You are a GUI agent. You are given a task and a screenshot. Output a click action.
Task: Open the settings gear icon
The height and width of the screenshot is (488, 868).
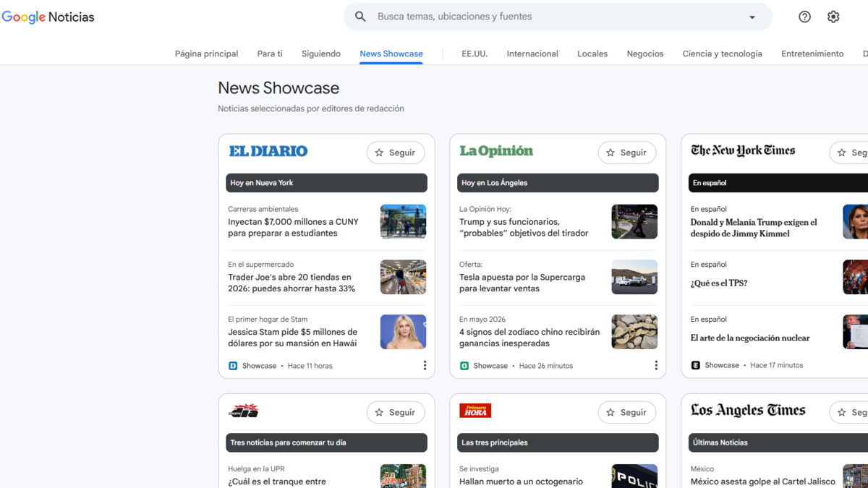click(x=833, y=17)
